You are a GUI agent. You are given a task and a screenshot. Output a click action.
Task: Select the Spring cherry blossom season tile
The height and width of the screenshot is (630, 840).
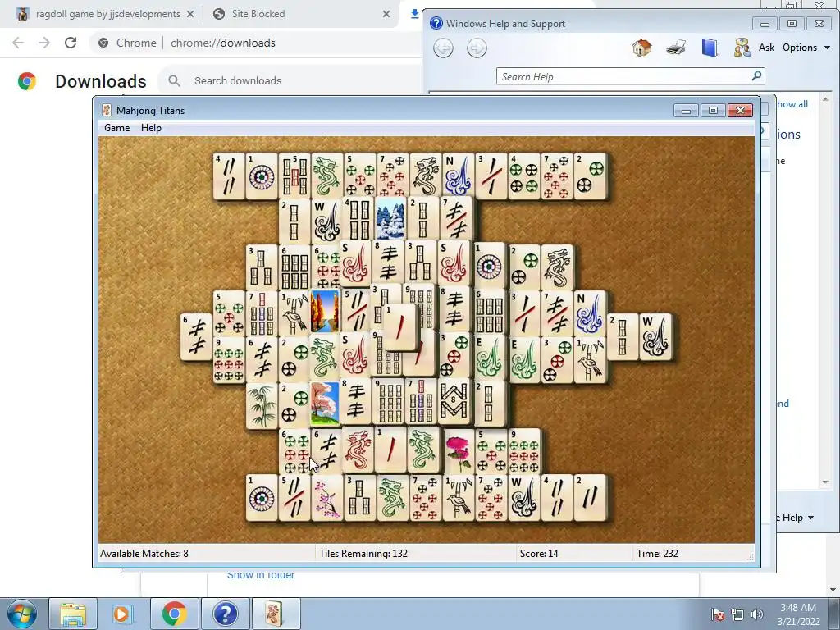[325, 404]
